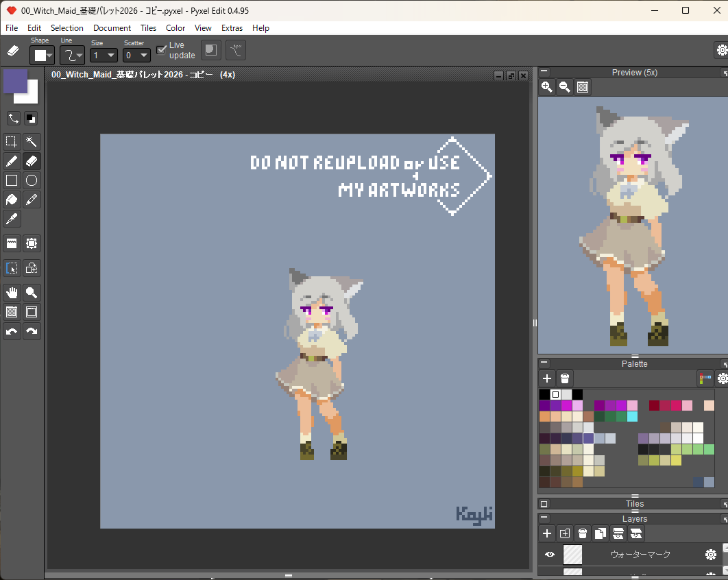Click the primary purple color swatch
The width and height of the screenshot is (728, 580).
click(14, 80)
